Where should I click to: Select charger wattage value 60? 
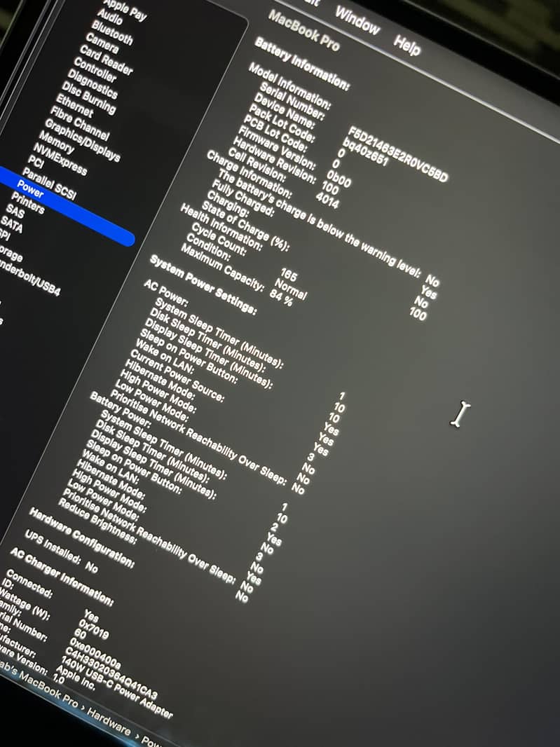click(x=81, y=634)
